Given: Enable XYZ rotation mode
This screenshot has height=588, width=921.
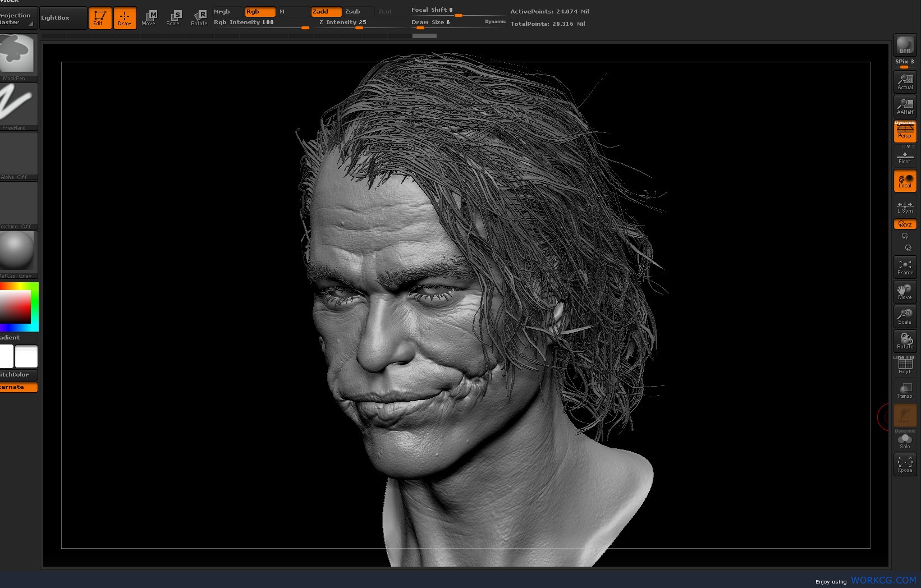Looking at the screenshot, I should tap(905, 224).
